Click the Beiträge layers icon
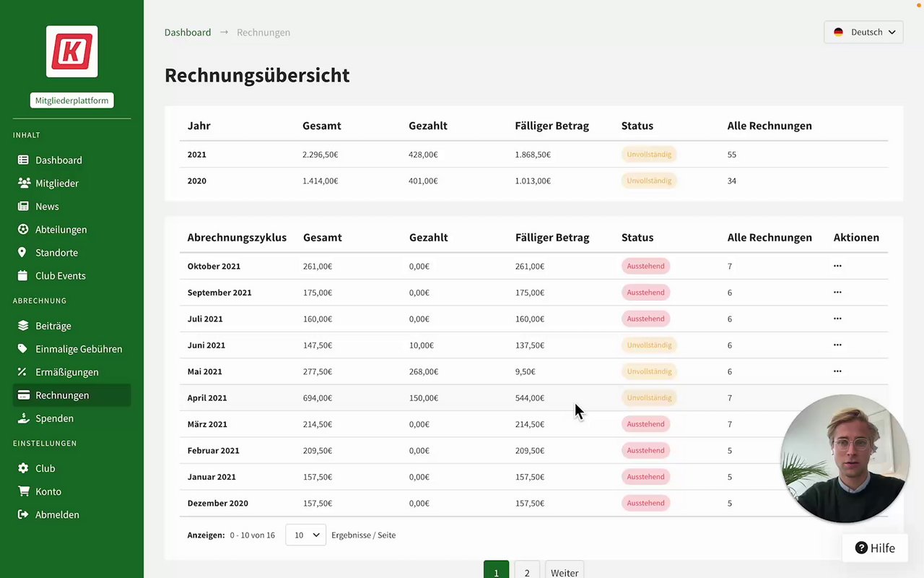Screen dimensions: 924x578 point(23,326)
